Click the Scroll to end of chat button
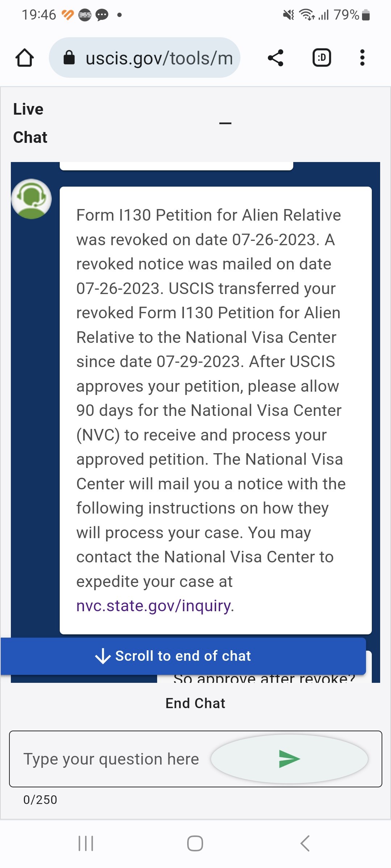Viewport: 391px width, 868px height. tap(183, 656)
